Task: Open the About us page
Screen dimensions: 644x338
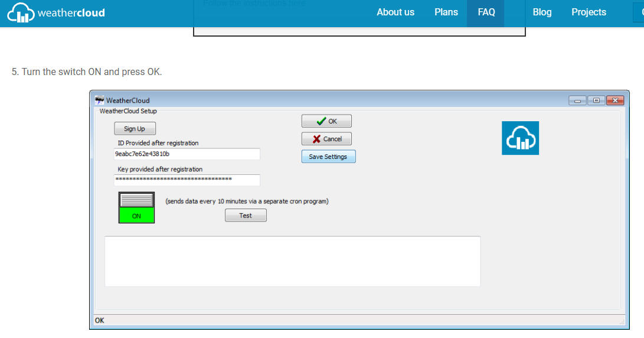Action: (x=395, y=12)
